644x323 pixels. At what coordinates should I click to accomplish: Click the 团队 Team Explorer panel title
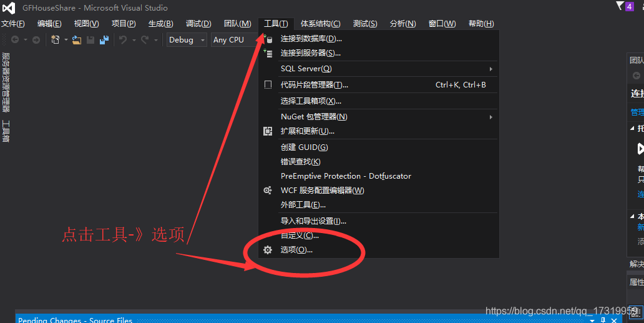pyautogui.click(x=637, y=61)
